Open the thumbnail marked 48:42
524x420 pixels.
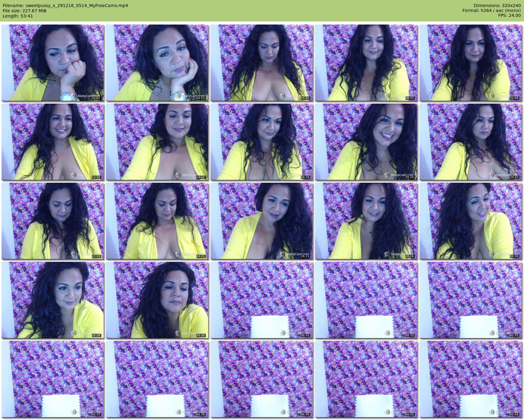[x=366, y=379]
